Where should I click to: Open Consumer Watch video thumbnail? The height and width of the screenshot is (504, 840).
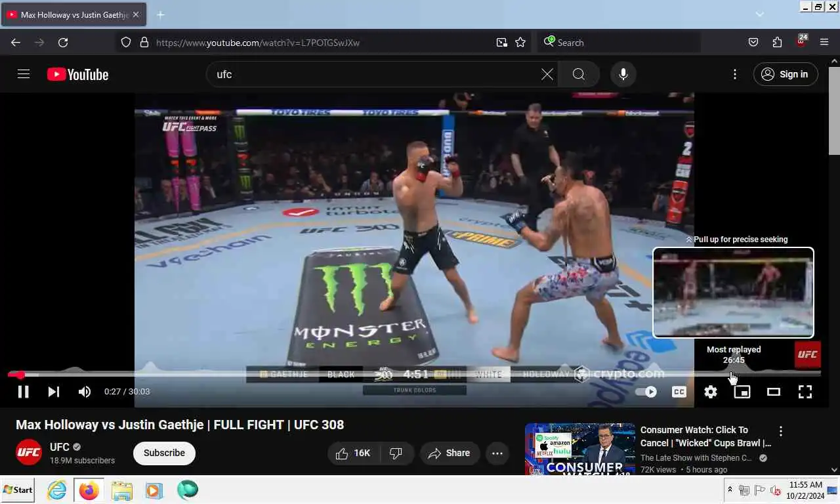(x=580, y=448)
